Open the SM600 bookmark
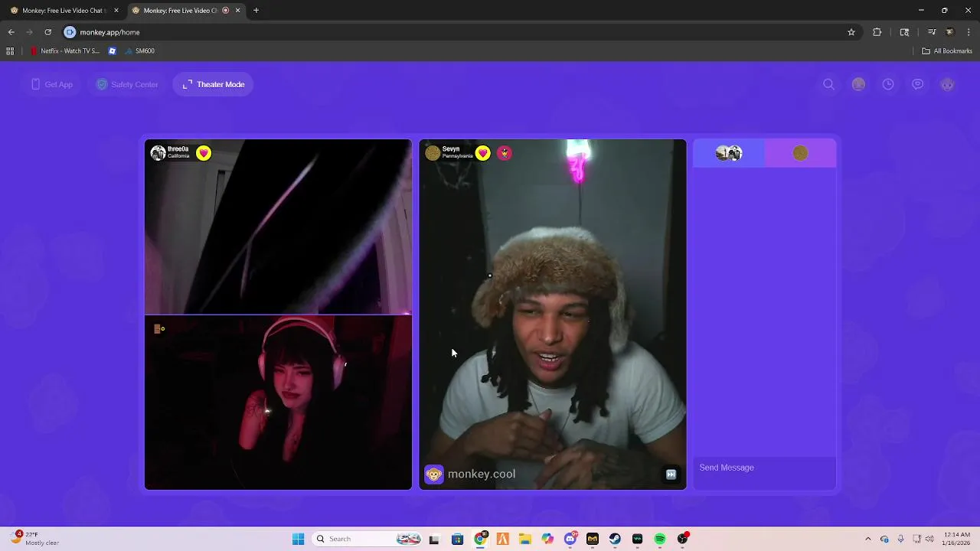The image size is (980, 551). pos(139,51)
